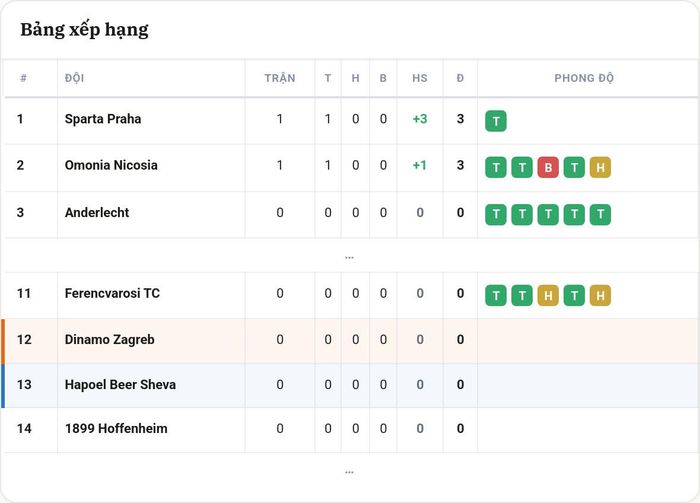
Task: Open the Sparta Praha team link
Action: pyautogui.click(x=103, y=119)
